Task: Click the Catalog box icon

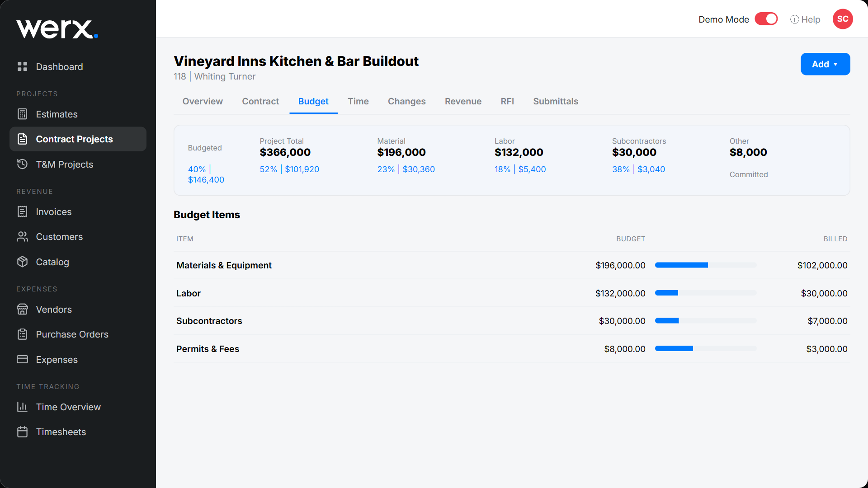Action: (22, 262)
